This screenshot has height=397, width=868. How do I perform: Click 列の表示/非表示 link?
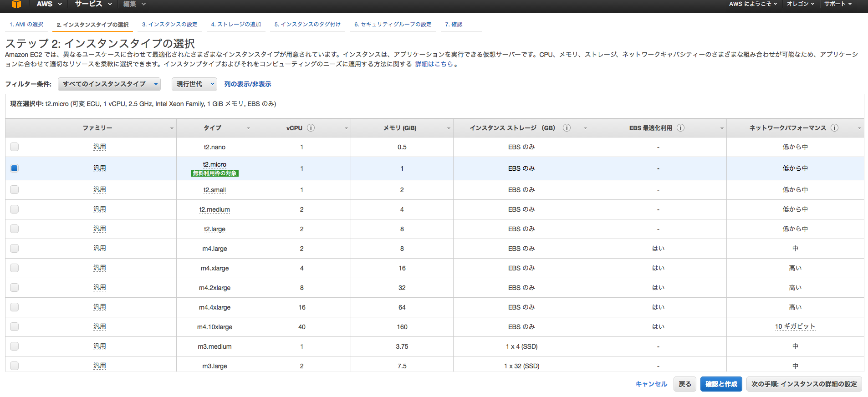pyautogui.click(x=248, y=84)
